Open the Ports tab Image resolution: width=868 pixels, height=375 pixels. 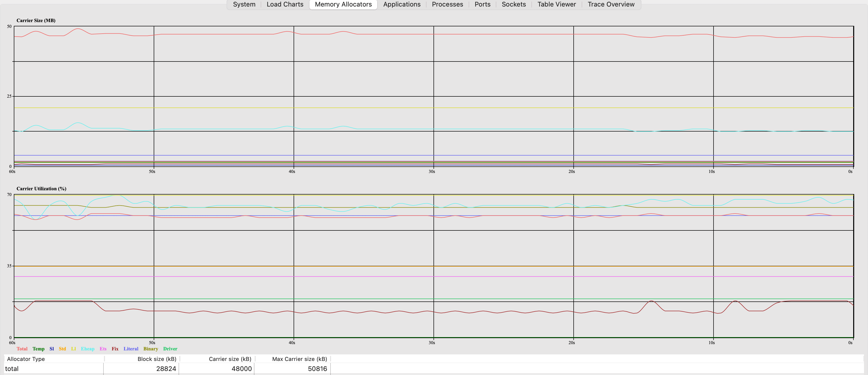click(x=482, y=4)
